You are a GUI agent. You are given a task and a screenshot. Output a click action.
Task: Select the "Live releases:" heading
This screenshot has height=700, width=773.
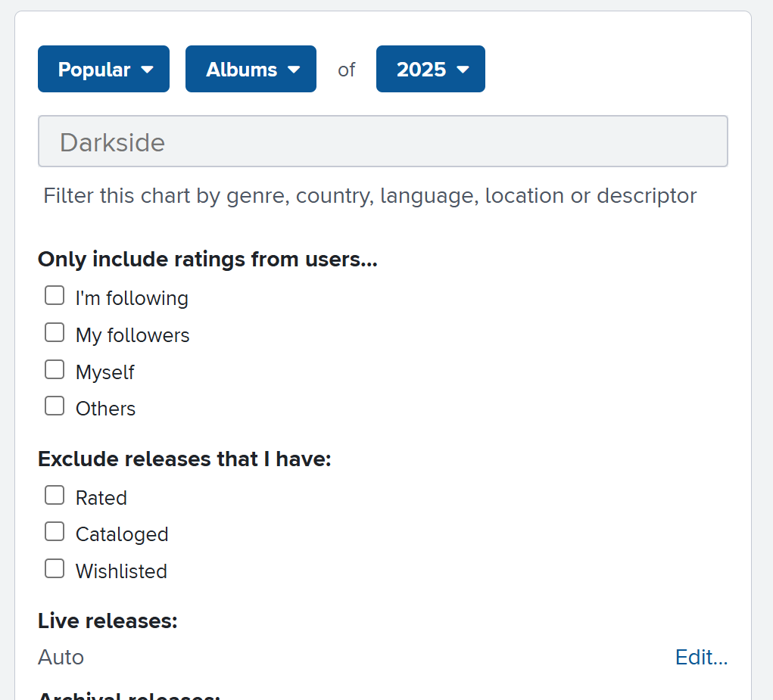108,621
